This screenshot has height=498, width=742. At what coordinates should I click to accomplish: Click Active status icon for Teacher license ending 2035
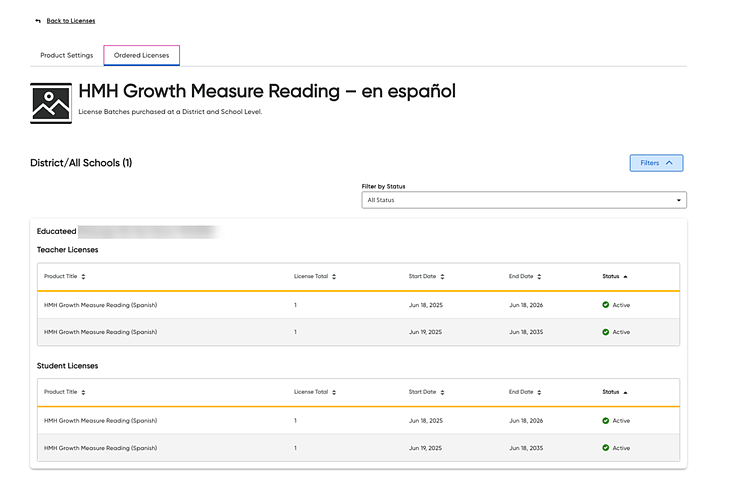tap(605, 332)
